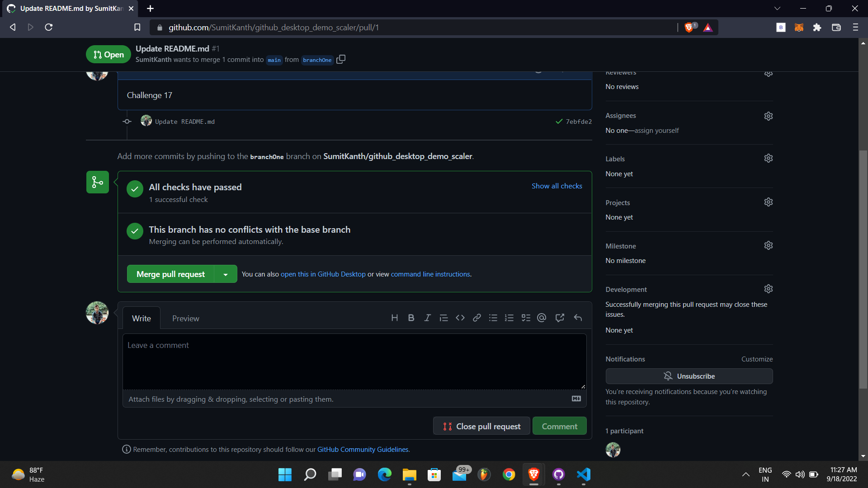Apply bold formatting in comment toolbar
Viewport: 868px width, 488px height.
click(x=411, y=318)
